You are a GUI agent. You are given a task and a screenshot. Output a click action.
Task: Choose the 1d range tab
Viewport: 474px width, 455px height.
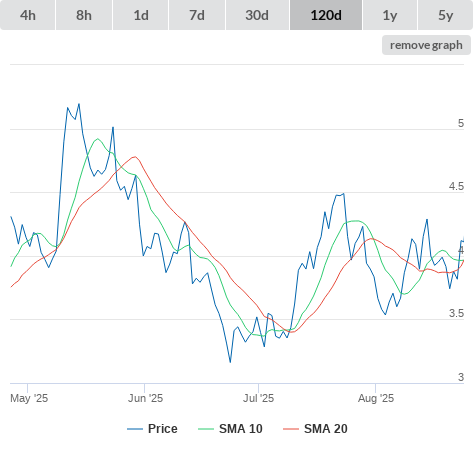pos(141,15)
